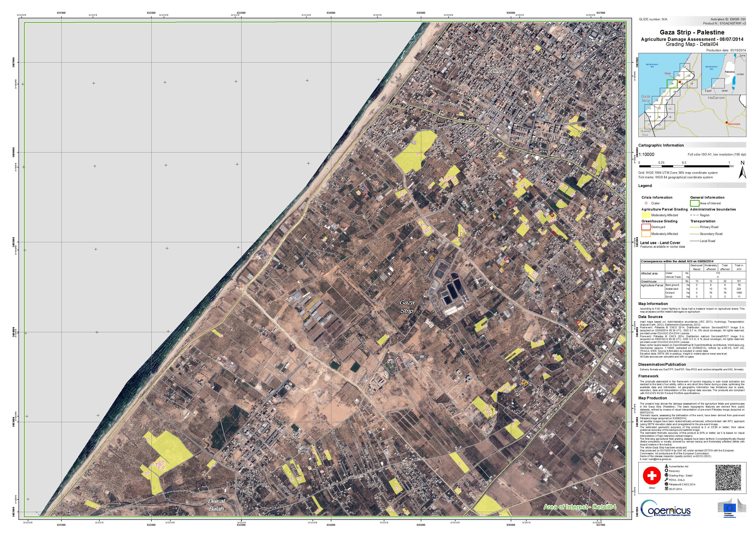
Task: Click the green Area of Interest legend box
Action: (x=695, y=203)
